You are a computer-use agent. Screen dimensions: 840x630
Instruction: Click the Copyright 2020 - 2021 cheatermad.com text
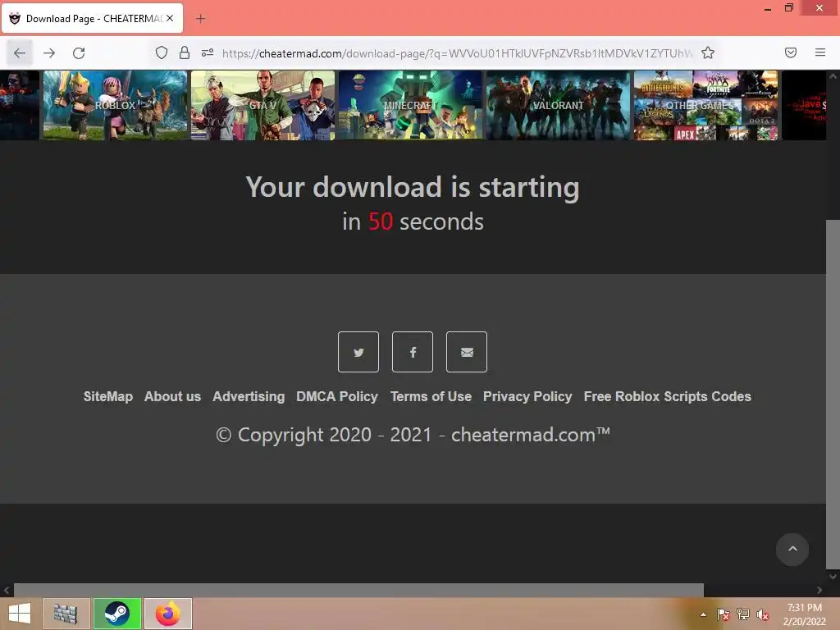click(413, 435)
